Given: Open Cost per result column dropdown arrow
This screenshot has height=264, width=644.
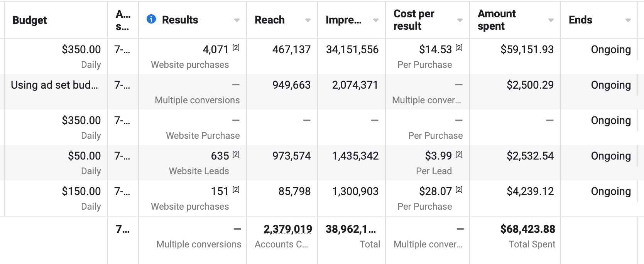Looking at the screenshot, I should click(460, 20).
